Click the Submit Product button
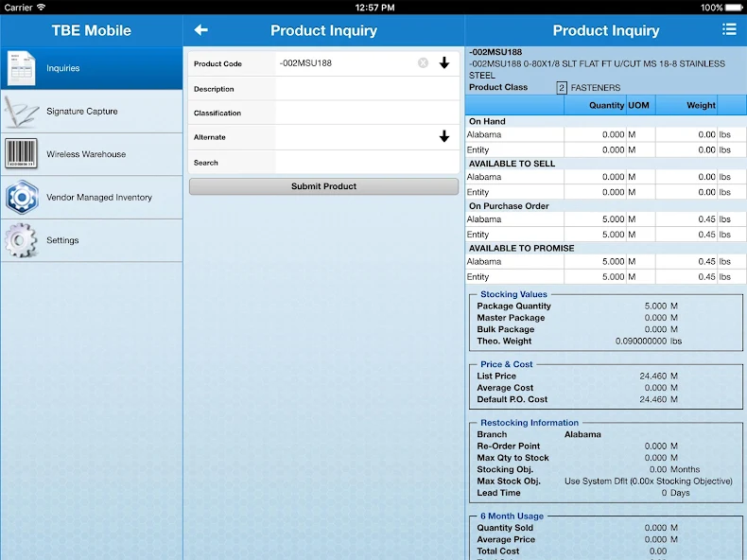 324,186
